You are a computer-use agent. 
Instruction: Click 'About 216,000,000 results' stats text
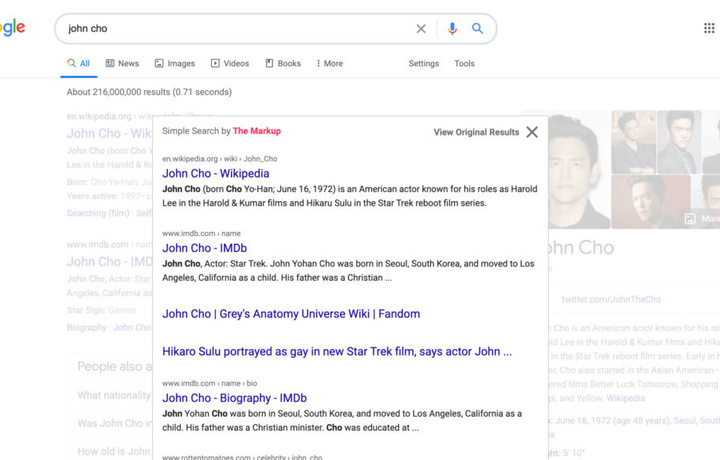click(149, 92)
